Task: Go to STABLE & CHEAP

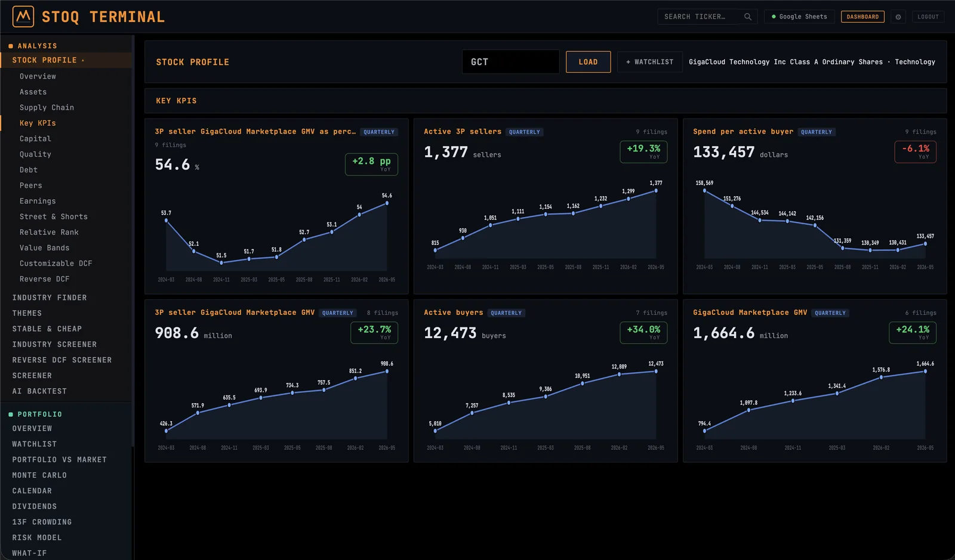Action: [47, 329]
